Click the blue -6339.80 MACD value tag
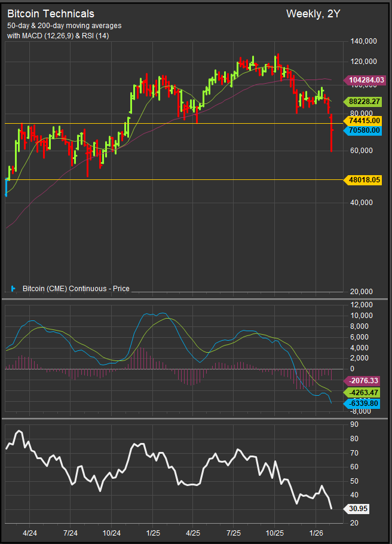Image resolution: width=392 pixels, height=544 pixels. point(364,404)
